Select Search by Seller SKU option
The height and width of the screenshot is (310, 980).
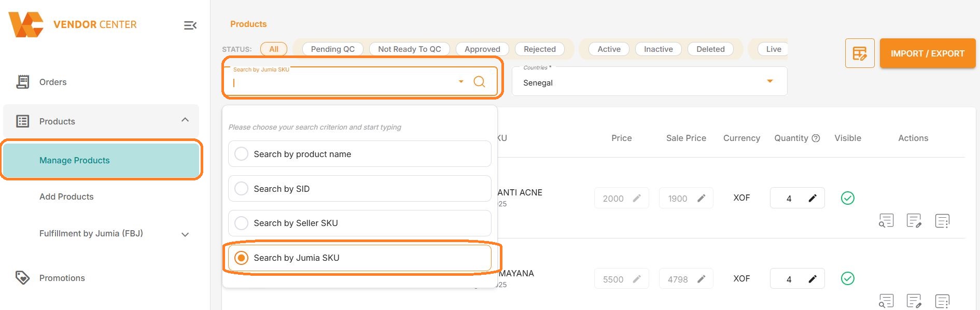(360, 223)
